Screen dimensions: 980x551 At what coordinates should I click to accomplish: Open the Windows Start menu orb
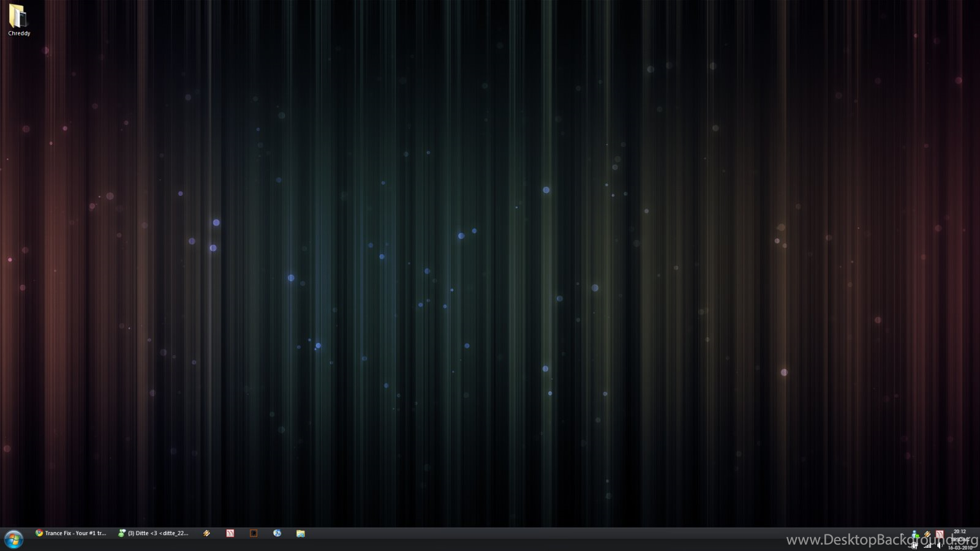coord(13,539)
